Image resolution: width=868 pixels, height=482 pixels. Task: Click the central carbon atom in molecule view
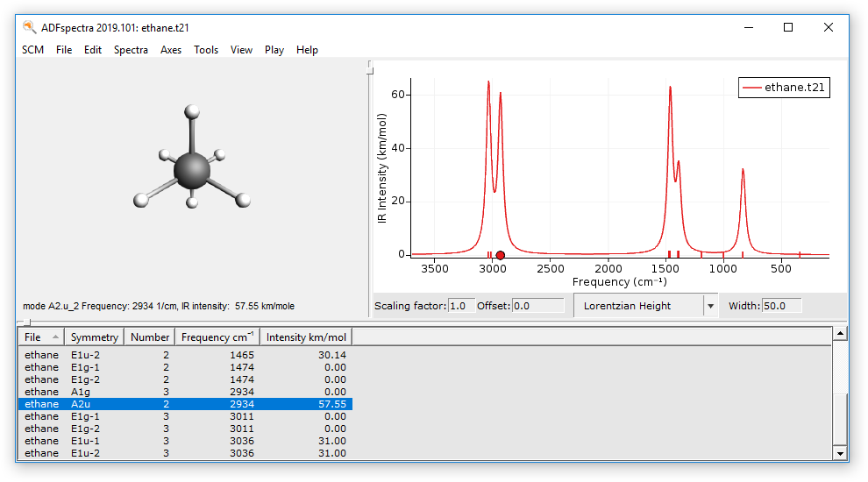(191, 170)
